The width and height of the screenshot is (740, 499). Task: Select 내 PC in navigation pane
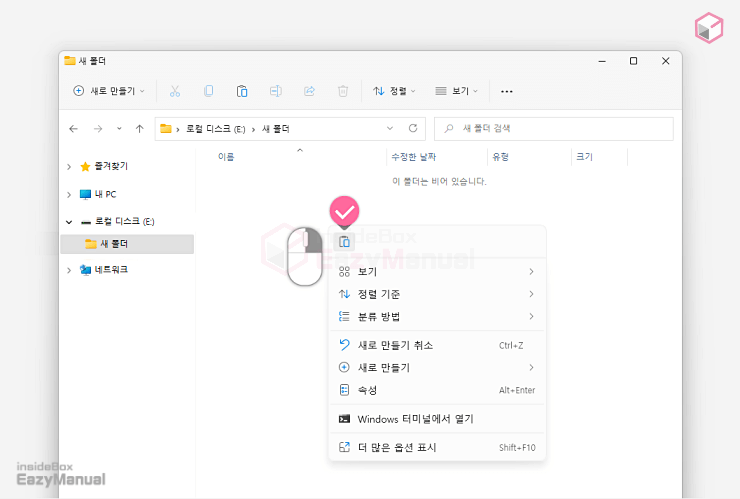coord(98,194)
